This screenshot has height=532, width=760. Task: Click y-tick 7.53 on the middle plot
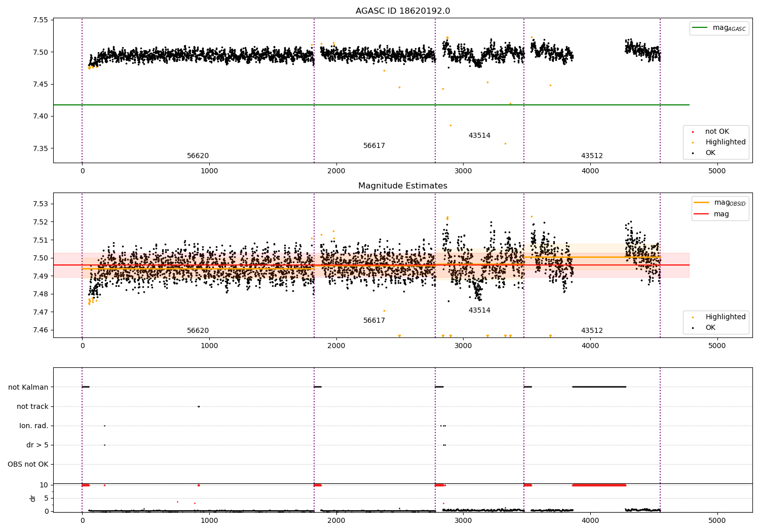[40, 204]
